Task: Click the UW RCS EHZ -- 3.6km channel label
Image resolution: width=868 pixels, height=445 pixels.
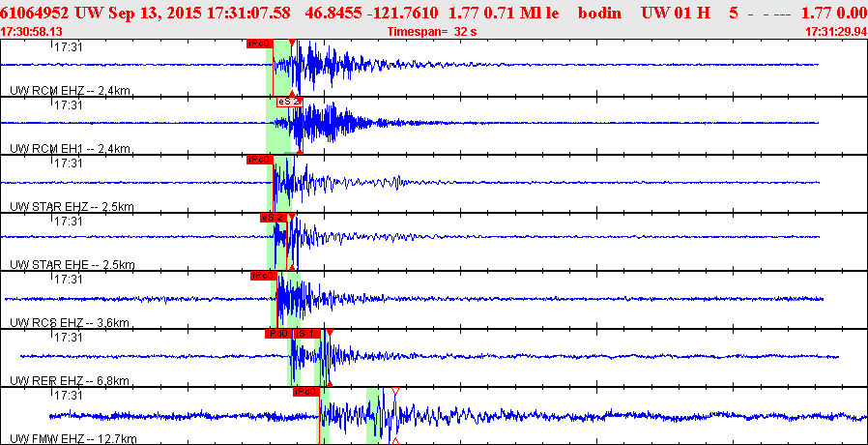Action: (70, 322)
